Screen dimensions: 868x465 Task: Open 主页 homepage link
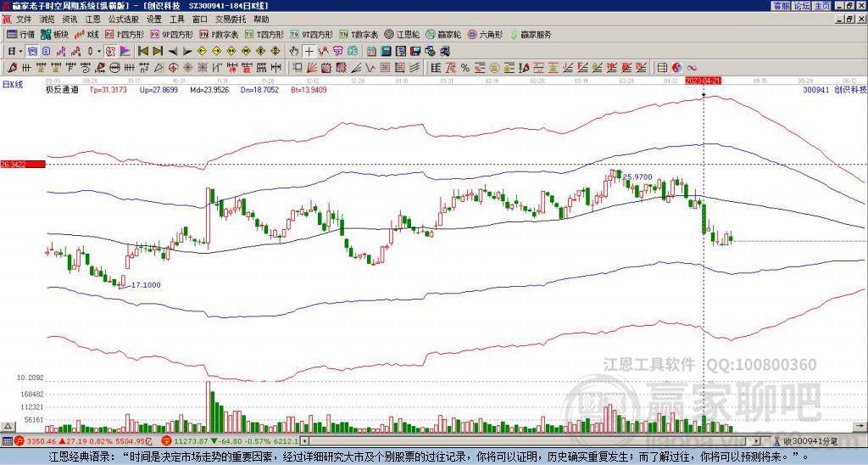822,6
